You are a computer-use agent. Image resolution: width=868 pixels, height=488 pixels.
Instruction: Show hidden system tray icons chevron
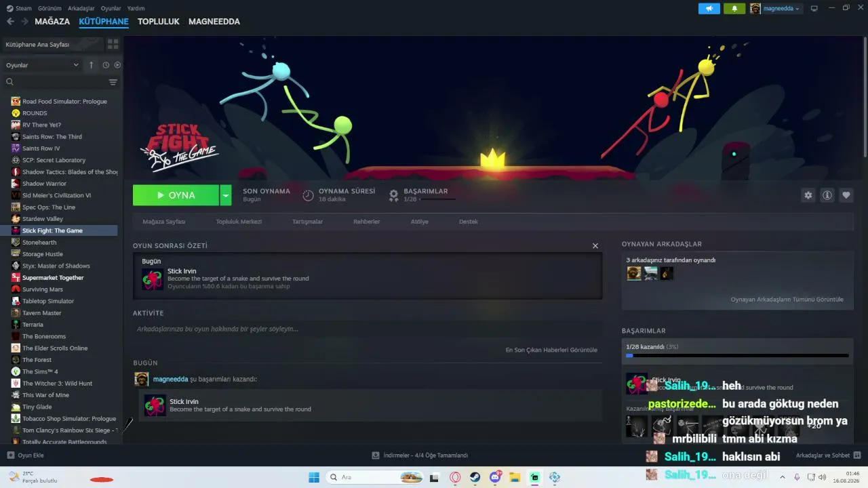tap(783, 477)
